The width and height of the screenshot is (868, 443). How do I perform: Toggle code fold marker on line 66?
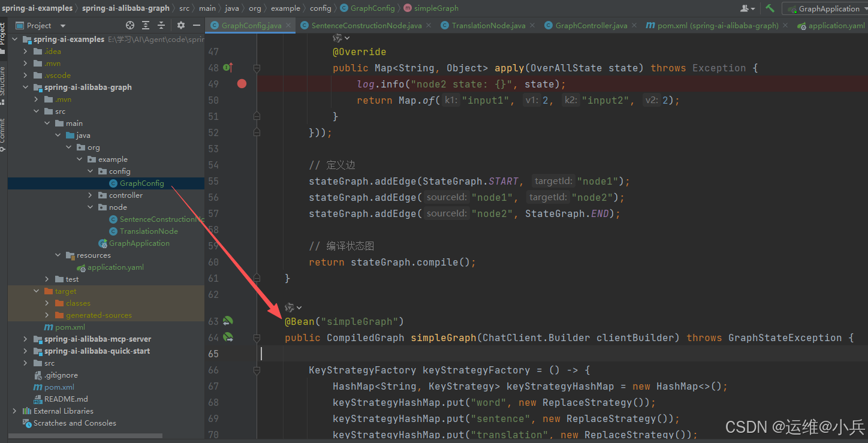257,370
